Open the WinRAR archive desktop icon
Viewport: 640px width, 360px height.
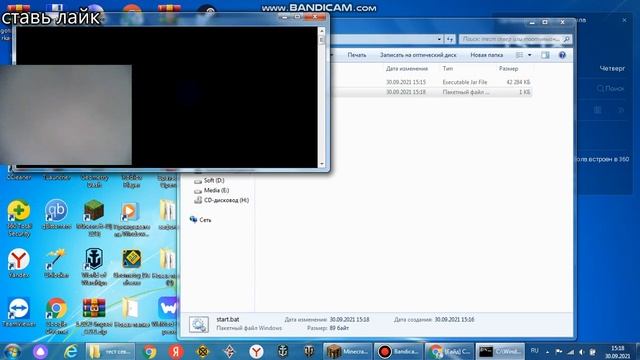coord(94,316)
